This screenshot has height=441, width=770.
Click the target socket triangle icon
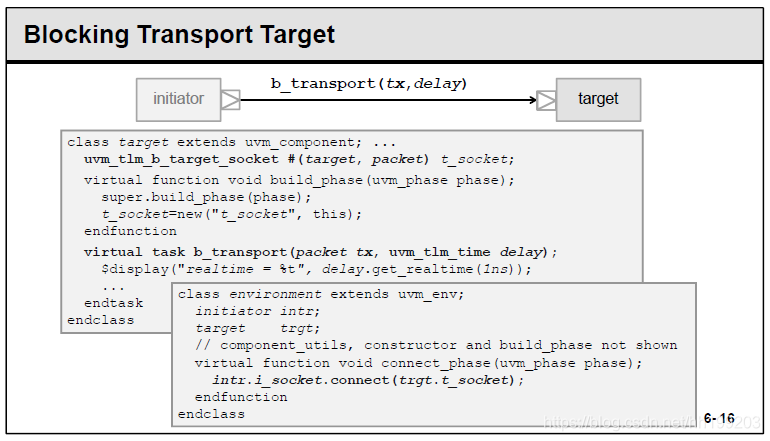coord(546,100)
